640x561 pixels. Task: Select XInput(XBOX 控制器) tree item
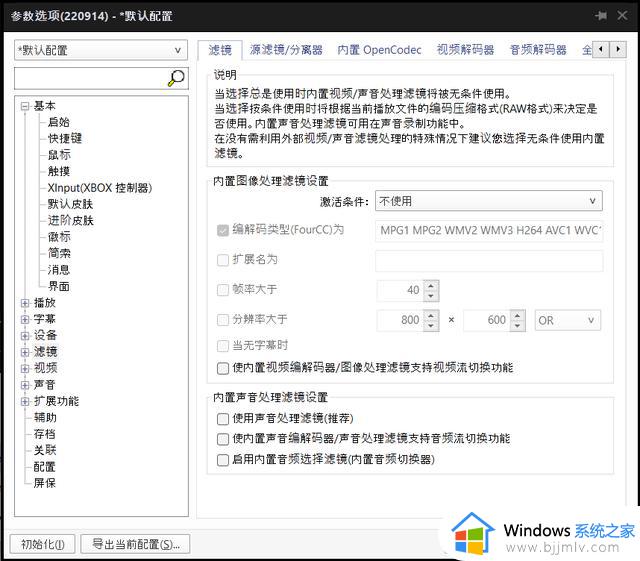[x=100, y=188]
